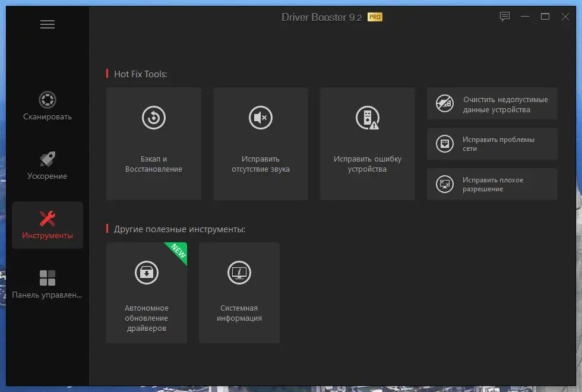Click the green NEW ribbon badge
Image resolution: width=582 pixels, height=392 pixels.
click(x=178, y=251)
